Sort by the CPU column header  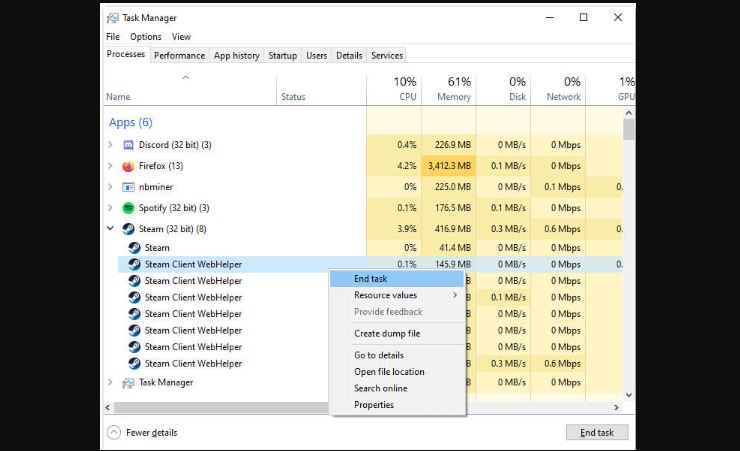[394, 89]
